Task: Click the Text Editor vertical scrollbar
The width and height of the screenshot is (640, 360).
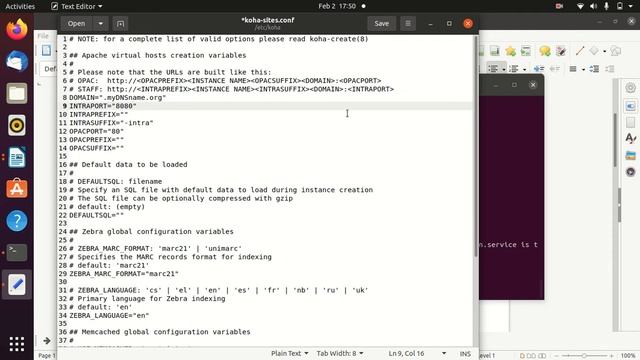Action: pyautogui.click(x=476, y=147)
